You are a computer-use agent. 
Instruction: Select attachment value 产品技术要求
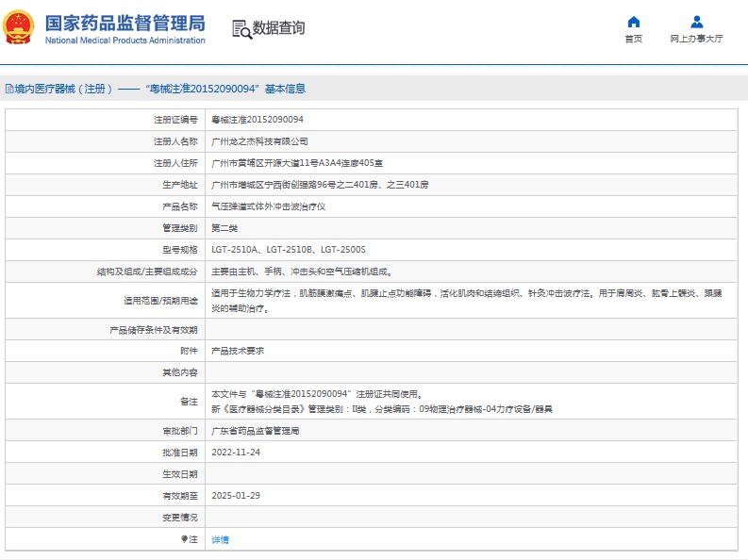(238, 351)
